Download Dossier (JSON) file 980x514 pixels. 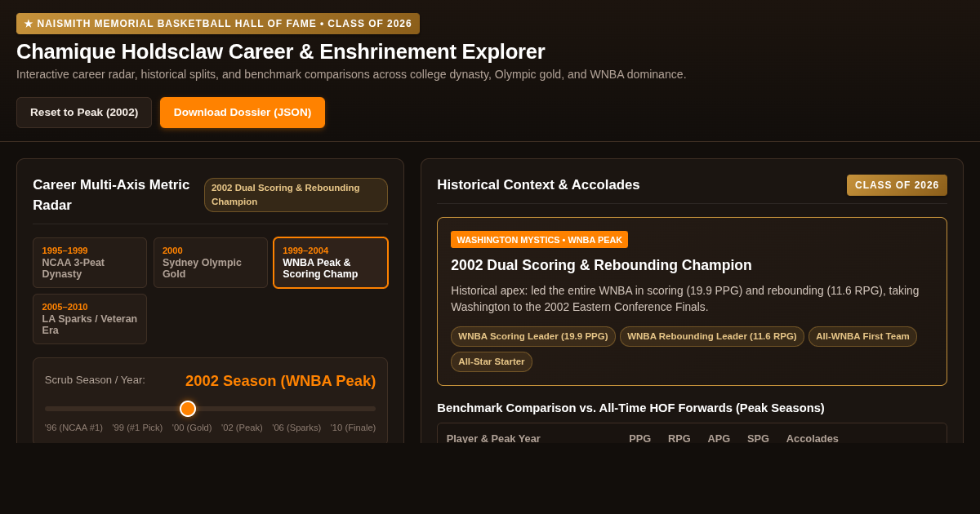tap(243, 113)
